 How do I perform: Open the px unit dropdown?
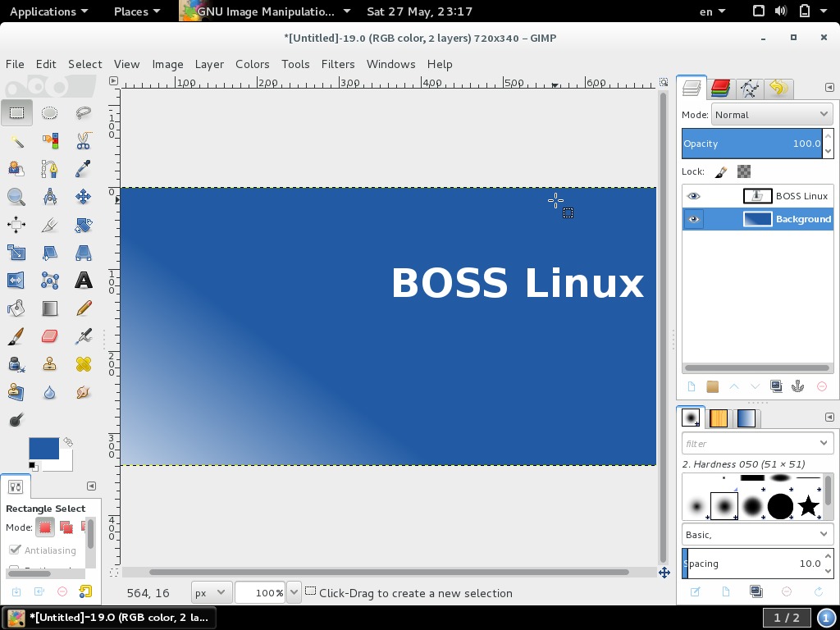pyautogui.click(x=208, y=592)
